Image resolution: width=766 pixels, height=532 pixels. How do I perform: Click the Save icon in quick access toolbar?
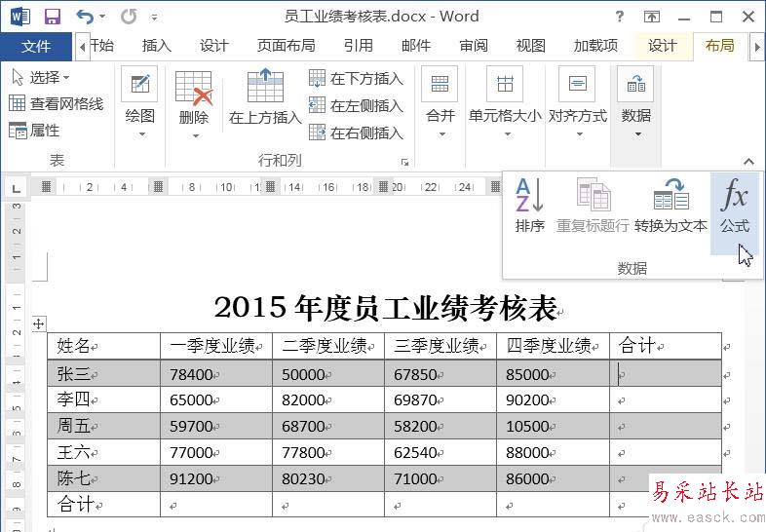click(x=53, y=17)
